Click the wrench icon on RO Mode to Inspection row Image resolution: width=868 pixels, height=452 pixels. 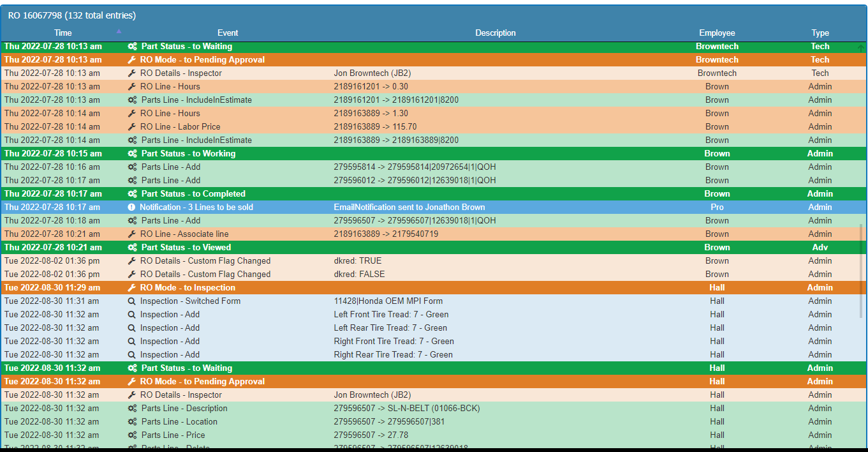click(132, 287)
